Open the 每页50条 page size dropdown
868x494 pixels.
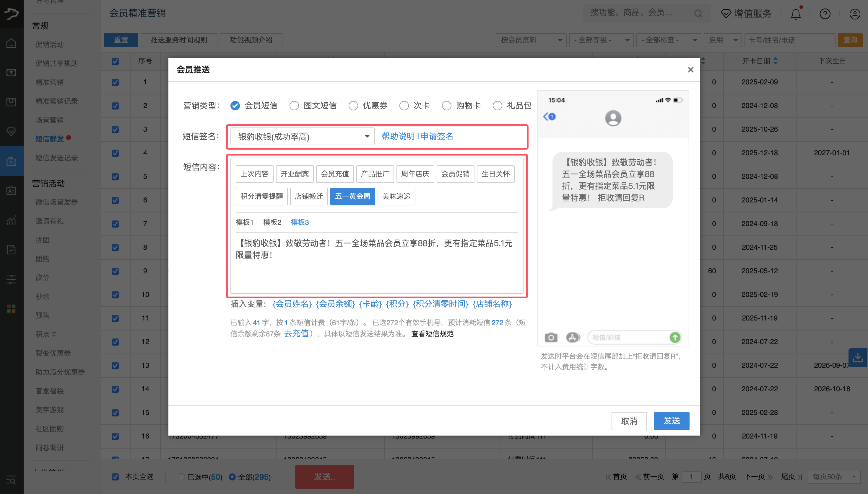pos(834,477)
